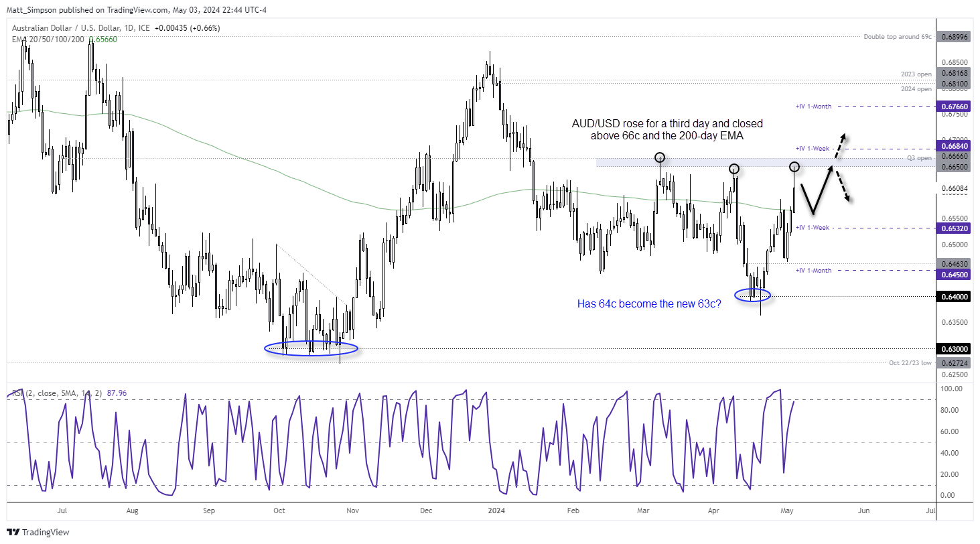The height and width of the screenshot is (544, 980).
Task: Click the RSI (2, close, SMA, 14, 2) legend
Action: tap(56, 393)
